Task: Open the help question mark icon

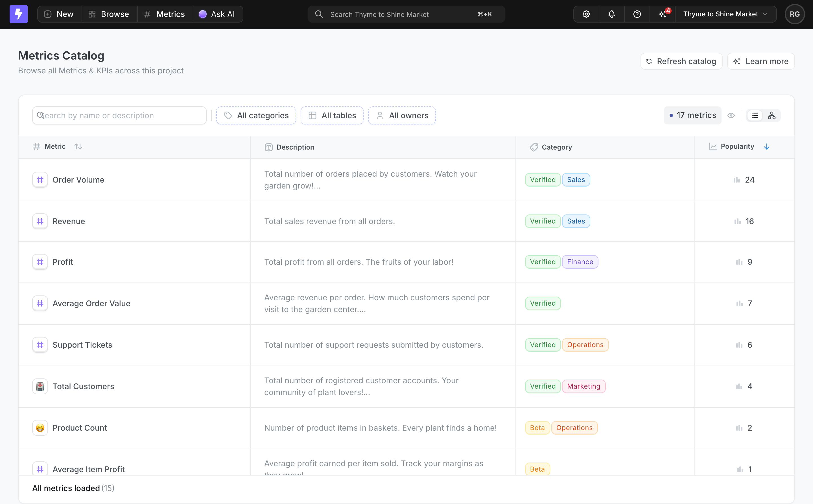Action: click(637, 14)
